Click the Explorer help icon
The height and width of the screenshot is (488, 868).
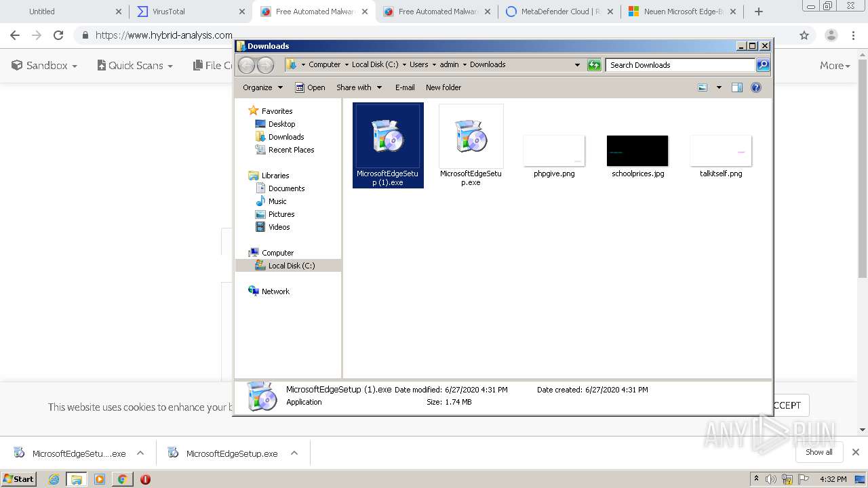[756, 87]
